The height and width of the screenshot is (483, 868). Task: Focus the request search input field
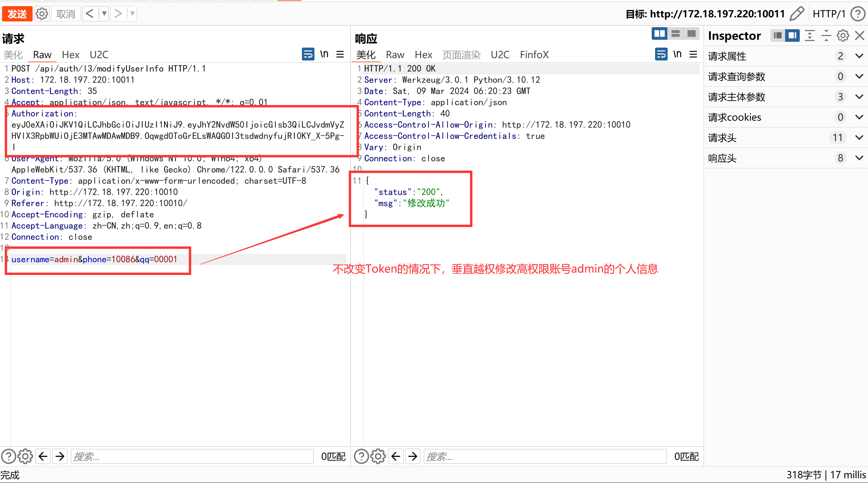coord(192,456)
